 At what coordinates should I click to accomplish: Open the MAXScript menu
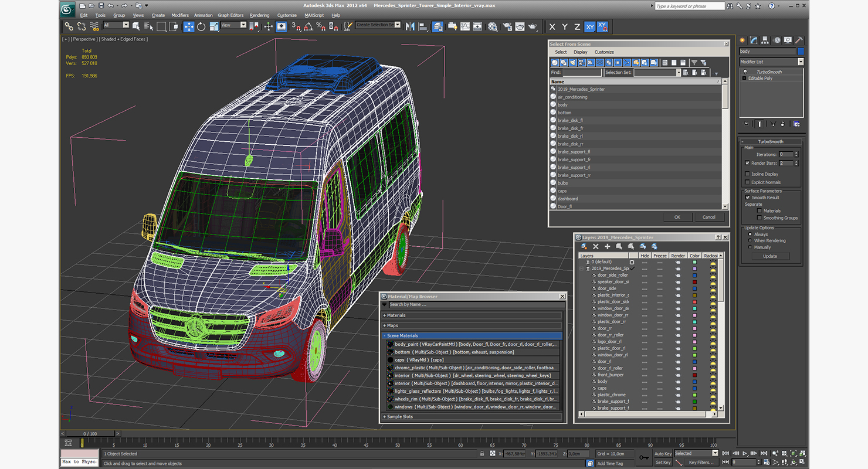pyautogui.click(x=314, y=15)
